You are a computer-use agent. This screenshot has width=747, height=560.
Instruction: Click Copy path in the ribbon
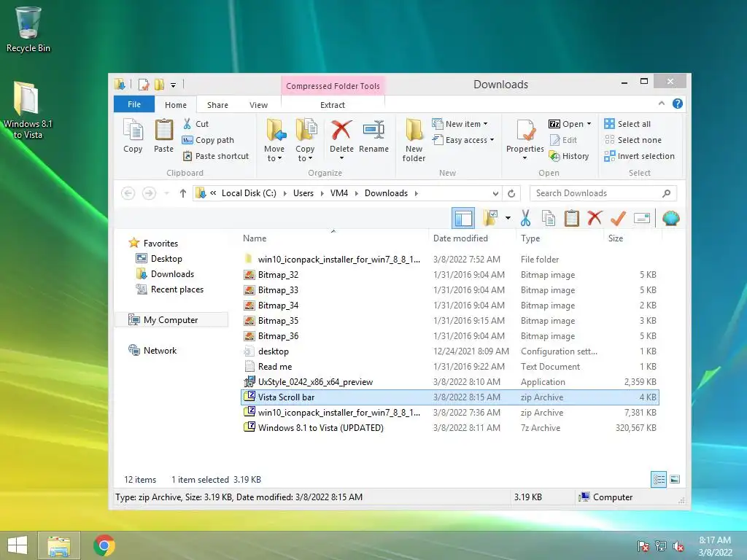208,140
